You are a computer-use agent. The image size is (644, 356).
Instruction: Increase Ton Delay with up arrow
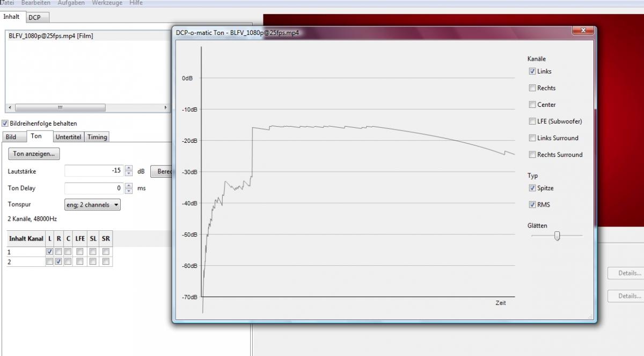click(x=128, y=186)
